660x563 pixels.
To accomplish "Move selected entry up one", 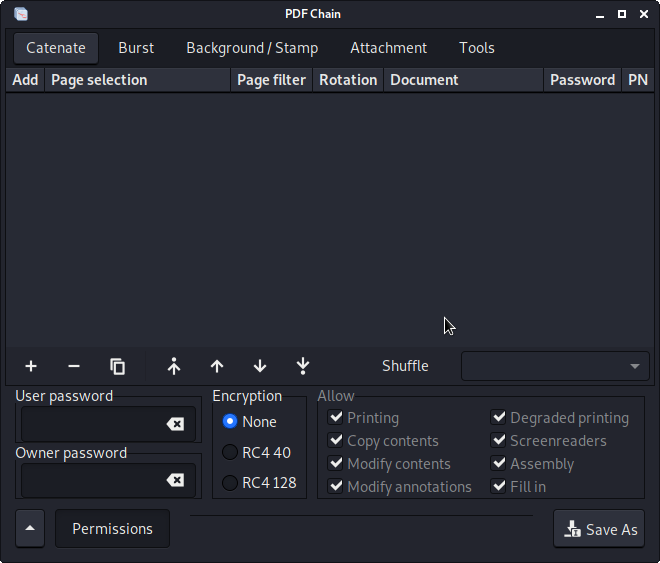I will (217, 366).
